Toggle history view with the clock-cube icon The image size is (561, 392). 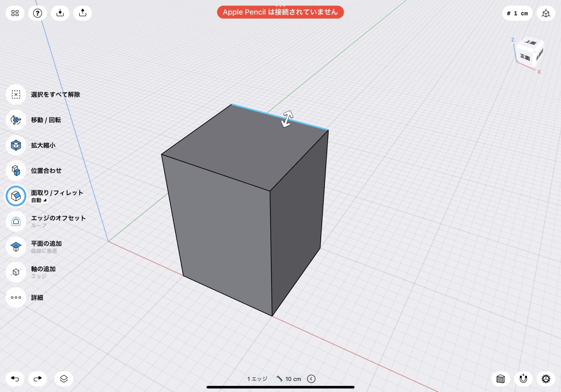click(x=546, y=13)
